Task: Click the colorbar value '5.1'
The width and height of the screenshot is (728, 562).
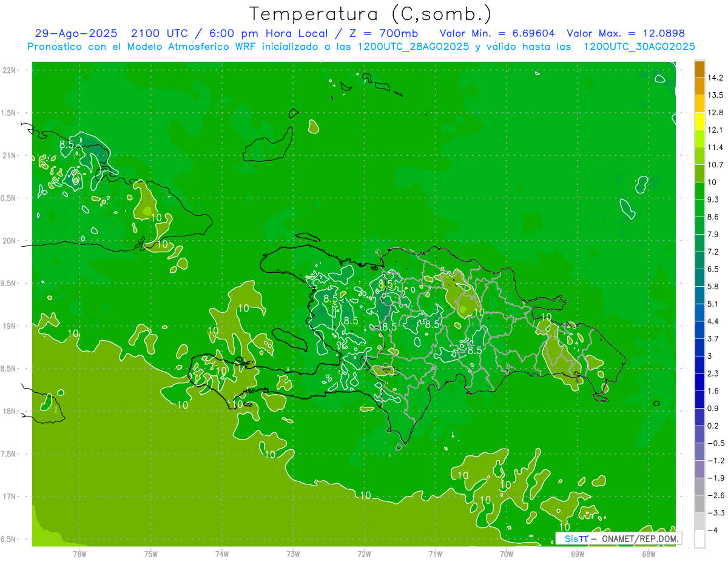Action: tap(713, 304)
